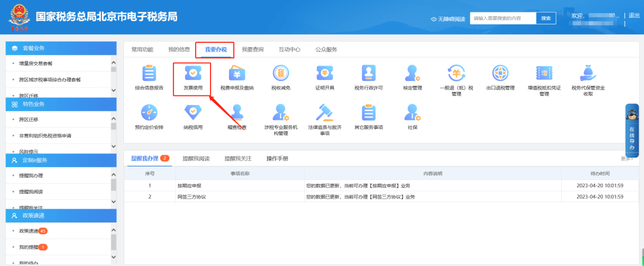The width and height of the screenshot is (644, 266).
Task: Expand more items via 更多>> link
Action: point(626,159)
